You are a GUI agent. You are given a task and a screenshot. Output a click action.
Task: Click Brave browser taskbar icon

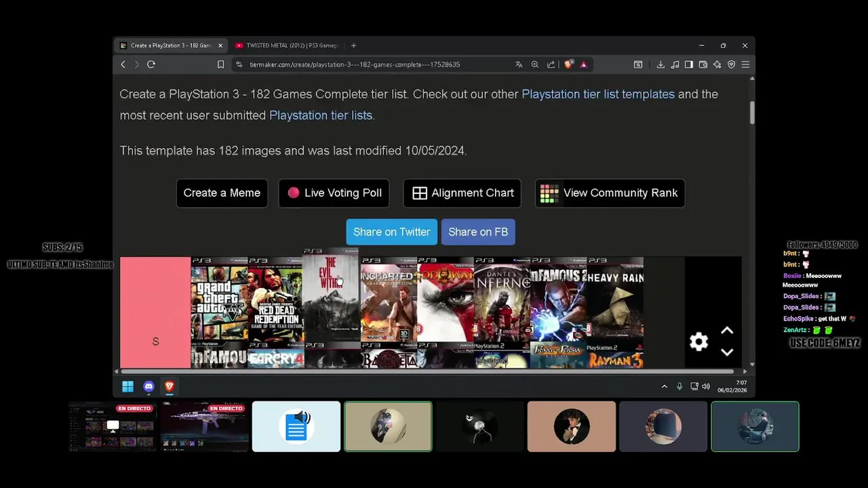[170, 386]
